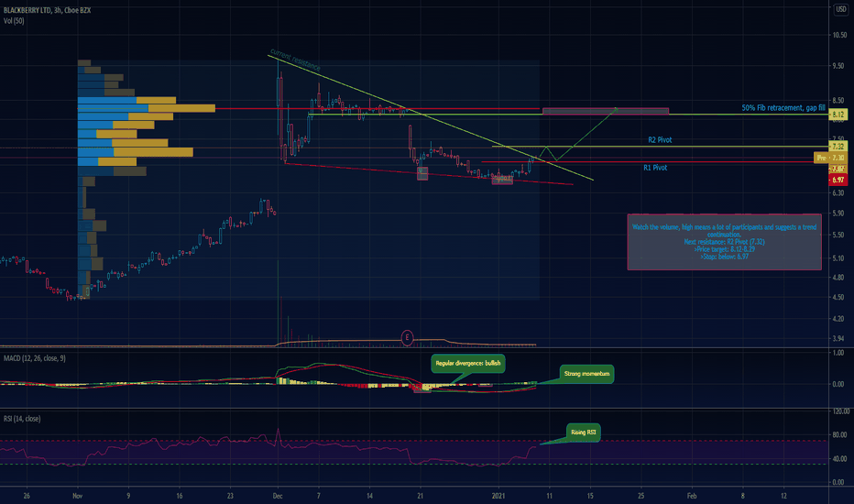Screen dimensions: 854x504
Task: Click the 'Feb' date on time axis
Action: (692, 496)
